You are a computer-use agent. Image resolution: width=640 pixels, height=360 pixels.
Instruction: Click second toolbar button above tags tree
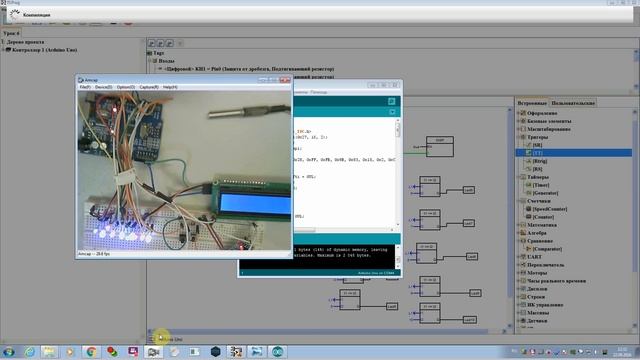pyautogui.click(x=160, y=43)
